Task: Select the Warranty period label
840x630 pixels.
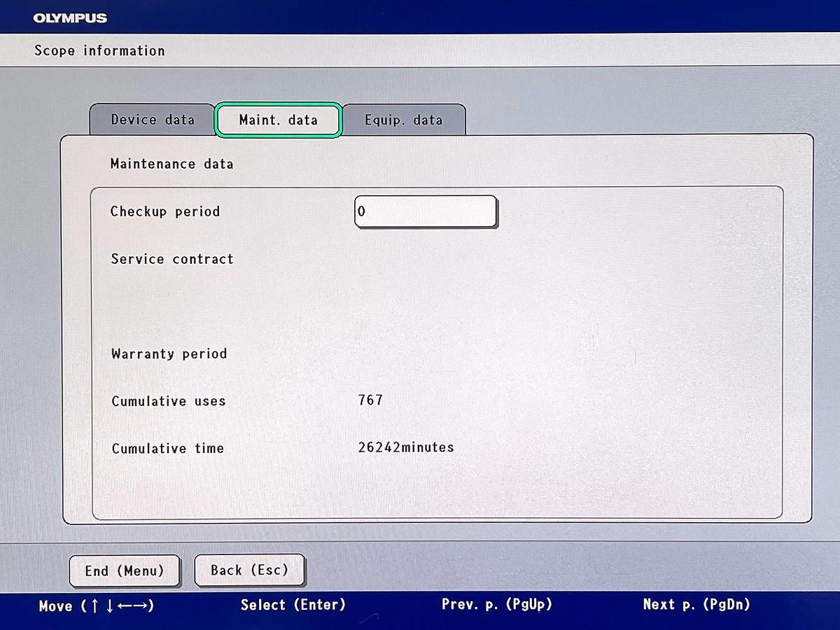Action: (x=169, y=353)
